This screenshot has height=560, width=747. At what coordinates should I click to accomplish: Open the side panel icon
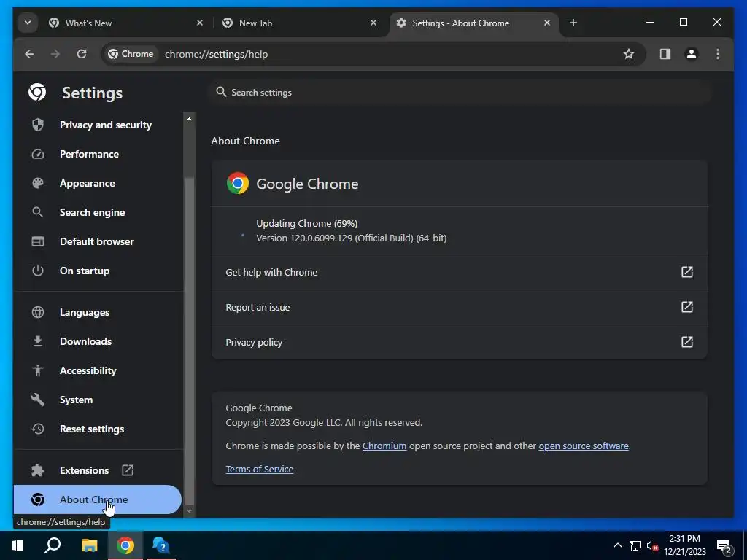point(665,54)
